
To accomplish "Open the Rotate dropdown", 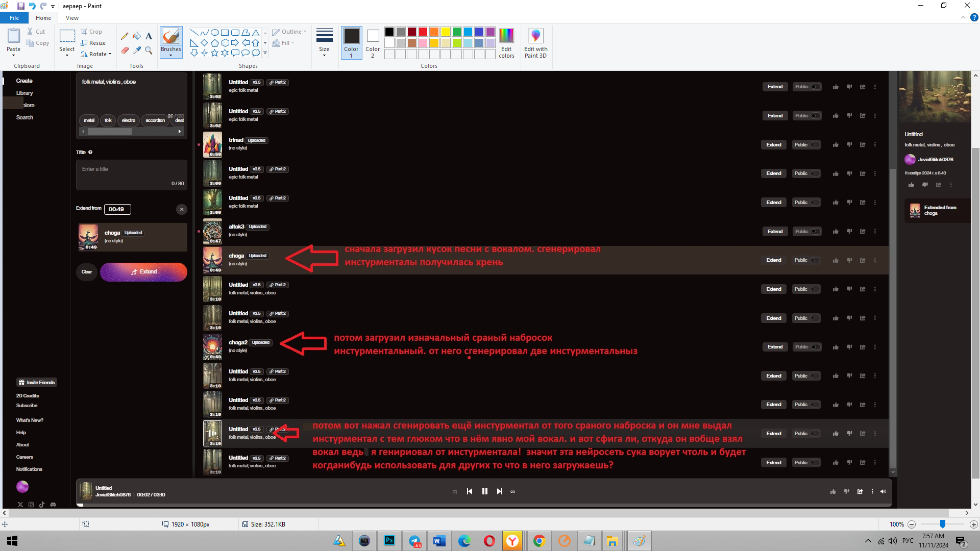I will click(x=96, y=54).
